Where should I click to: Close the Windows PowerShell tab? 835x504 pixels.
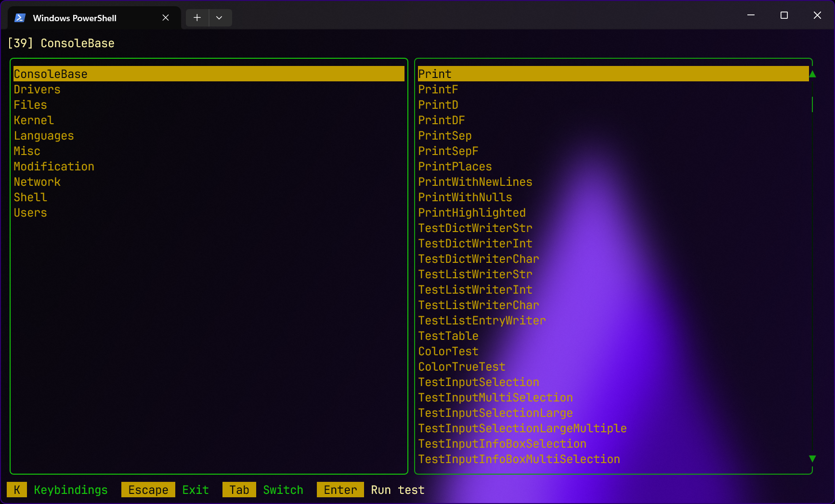pos(166,18)
